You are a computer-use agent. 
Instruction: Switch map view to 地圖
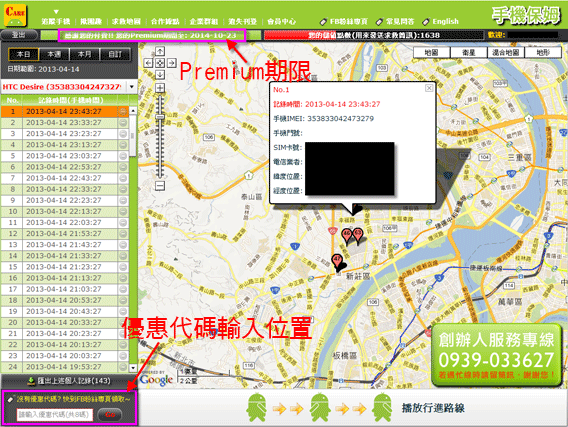pos(431,53)
